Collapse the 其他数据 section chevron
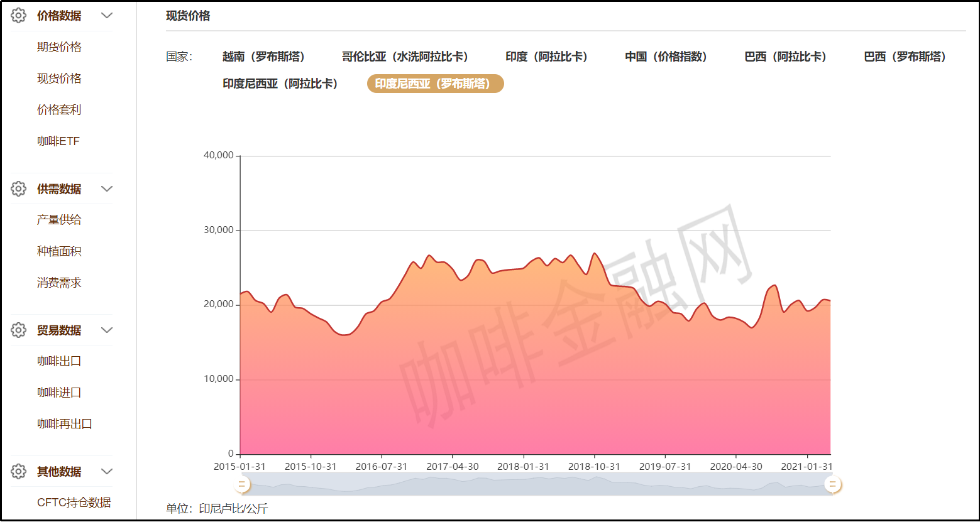The width and height of the screenshot is (980, 522). tap(107, 471)
